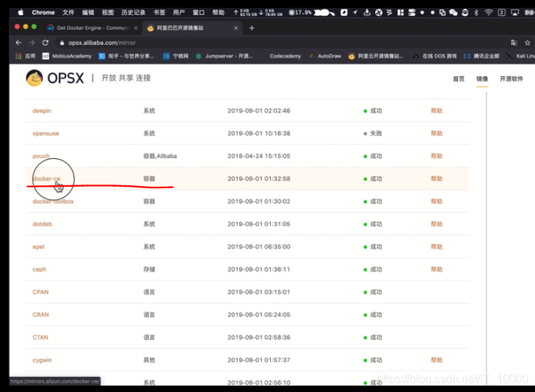Click the 17.8% CPU indicator in menu bar
This screenshot has width=535, height=392.
[x=300, y=13]
